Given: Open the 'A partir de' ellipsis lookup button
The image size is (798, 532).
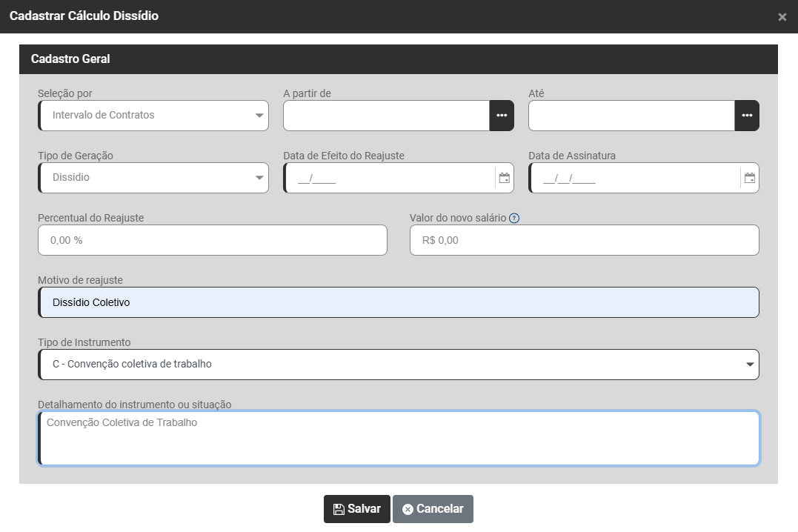Looking at the screenshot, I should click(502, 116).
